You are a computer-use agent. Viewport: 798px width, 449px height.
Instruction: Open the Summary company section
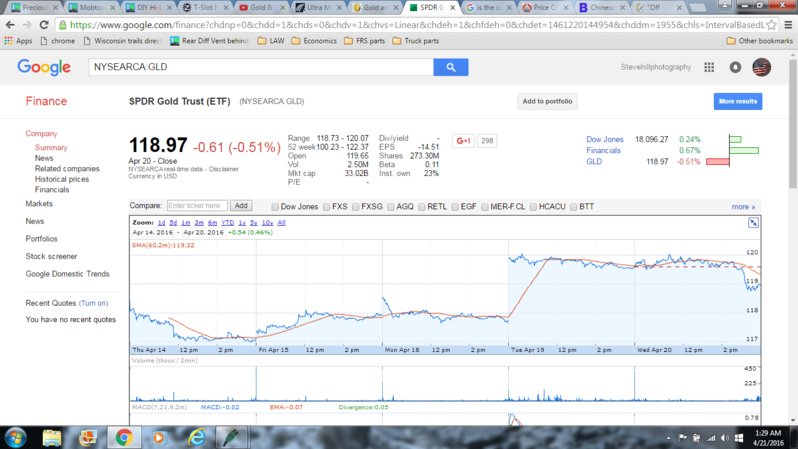click(51, 148)
